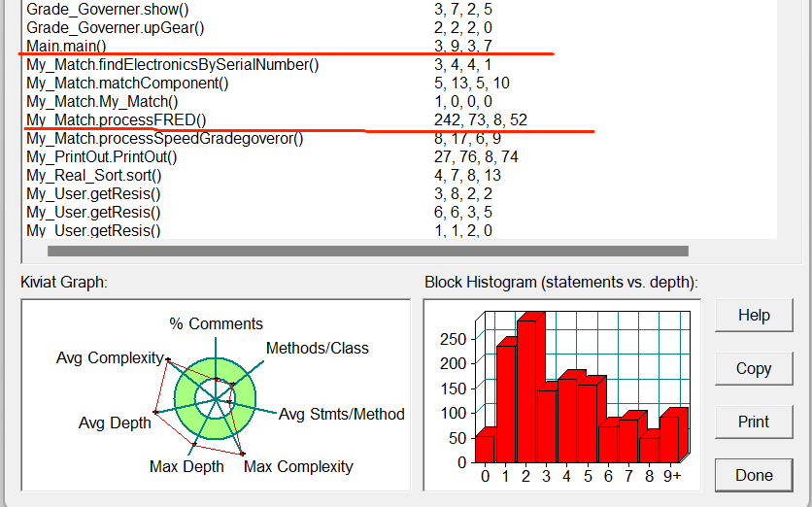The height and width of the screenshot is (507, 812).
Task: Click metric values 5, 13, 5, 10
Action: point(472,83)
